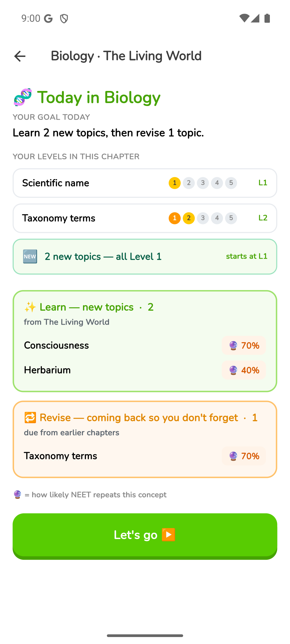Select level 1 dot for Scientific name
This screenshot has width=290, height=644.
(x=175, y=183)
